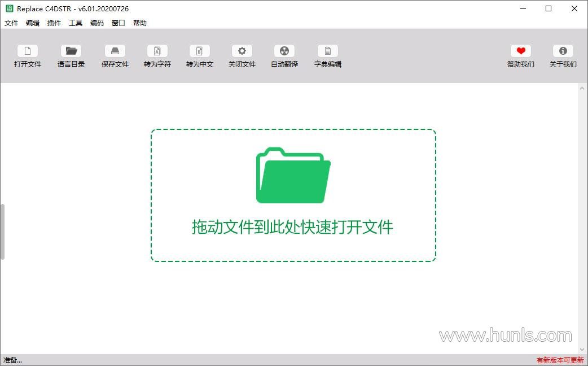This screenshot has width=588, height=366.
Task: Open the 编码 menu
Action: [96, 23]
